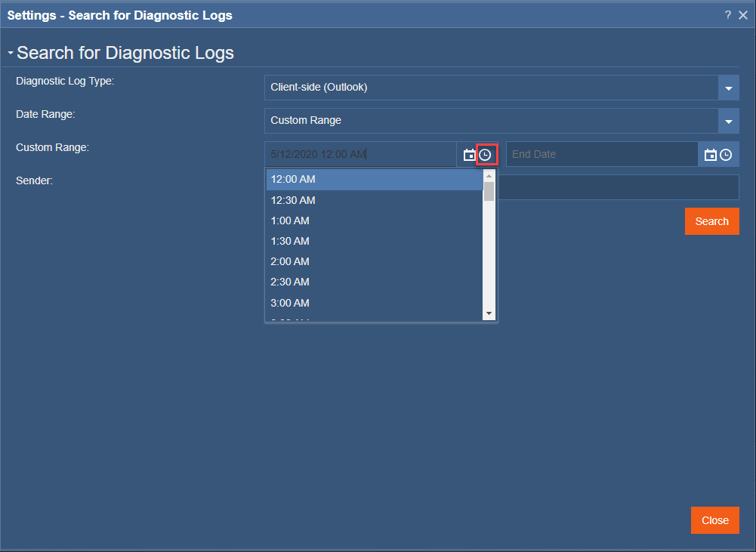Click the highlighted clock icon for start time
Screen dimensions: 756x552
pyautogui.click(x=486, y=154)
